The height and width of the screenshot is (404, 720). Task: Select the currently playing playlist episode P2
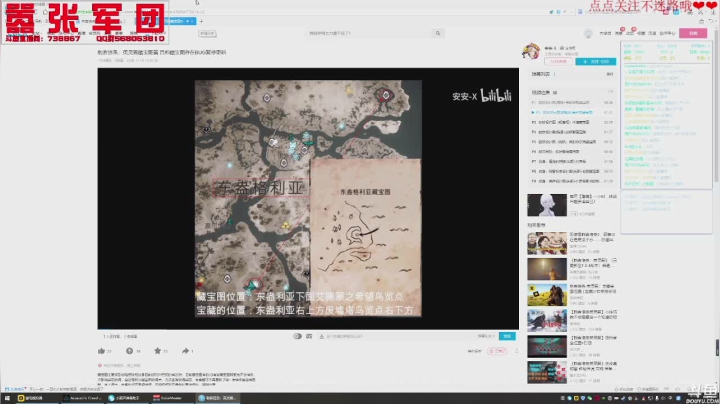[572, 112]
